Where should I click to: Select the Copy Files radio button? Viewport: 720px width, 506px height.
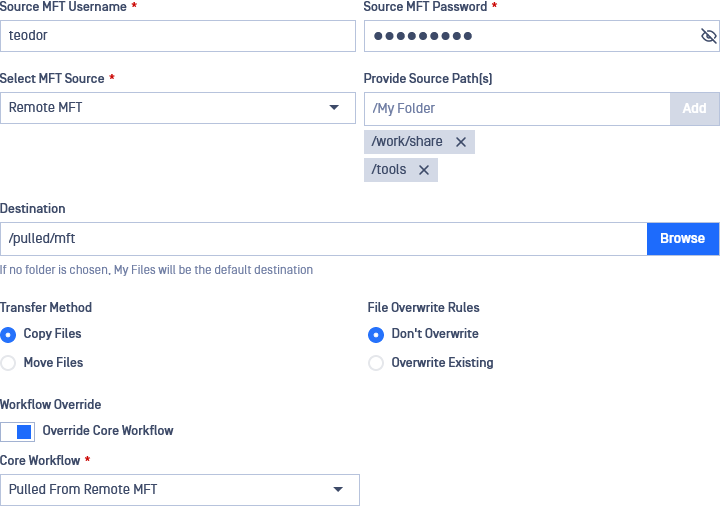point(8,335)
